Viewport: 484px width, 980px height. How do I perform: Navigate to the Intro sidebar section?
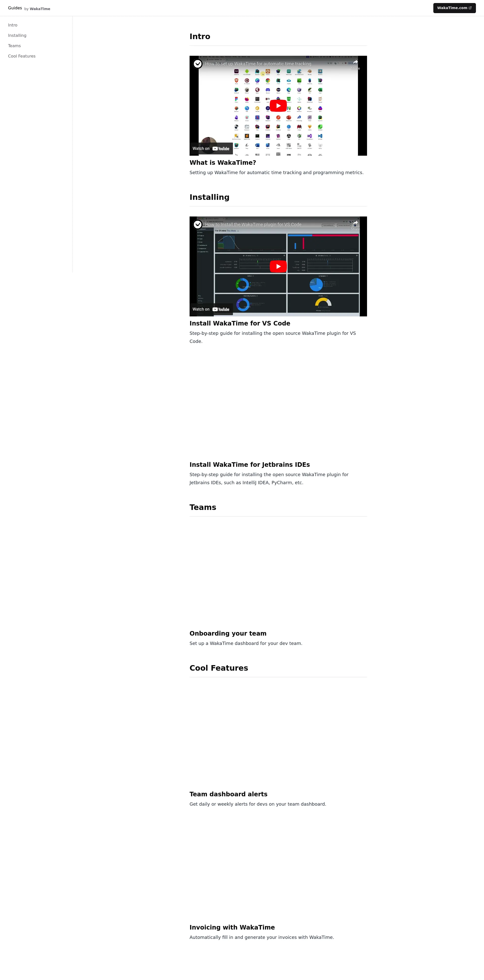13,25
